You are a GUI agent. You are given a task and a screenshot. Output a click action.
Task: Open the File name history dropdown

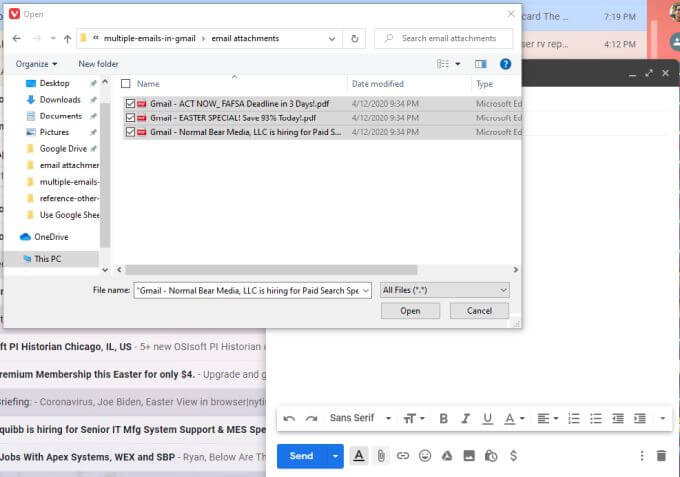point(366,291)
